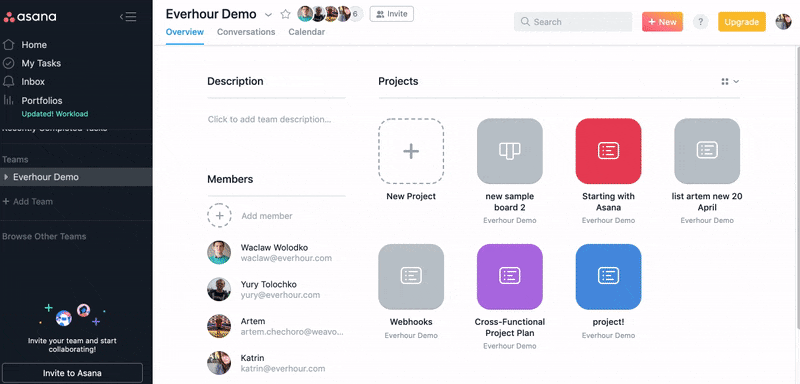Open the user profile avatar at top right
The image size is (800, 384).
(x=783, y=22)
